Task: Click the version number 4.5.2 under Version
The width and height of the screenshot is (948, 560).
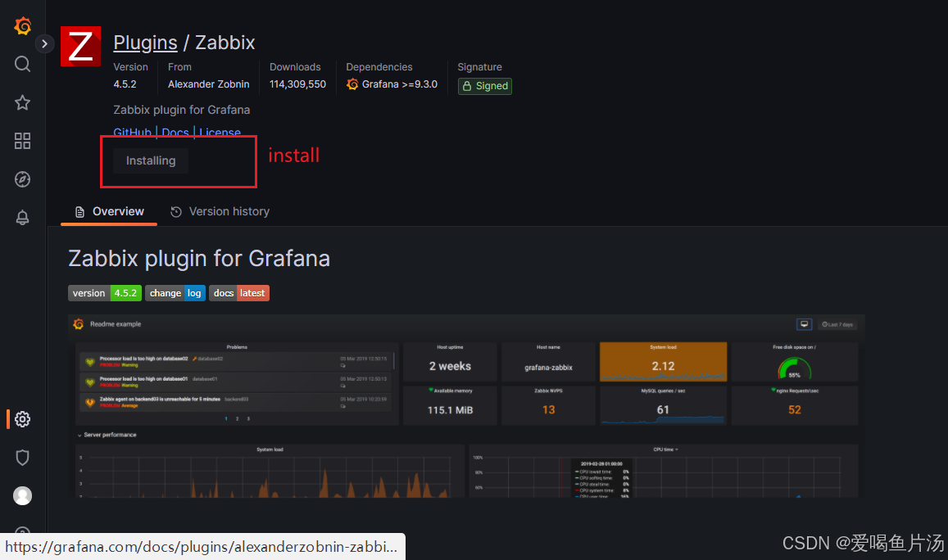Action: pyautogui.click(x=125, y=84)
